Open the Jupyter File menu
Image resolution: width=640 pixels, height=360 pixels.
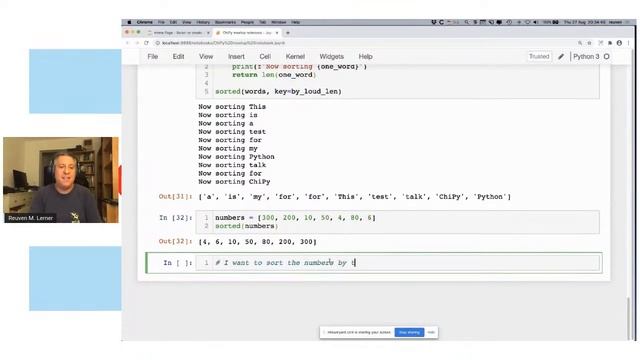153,56
